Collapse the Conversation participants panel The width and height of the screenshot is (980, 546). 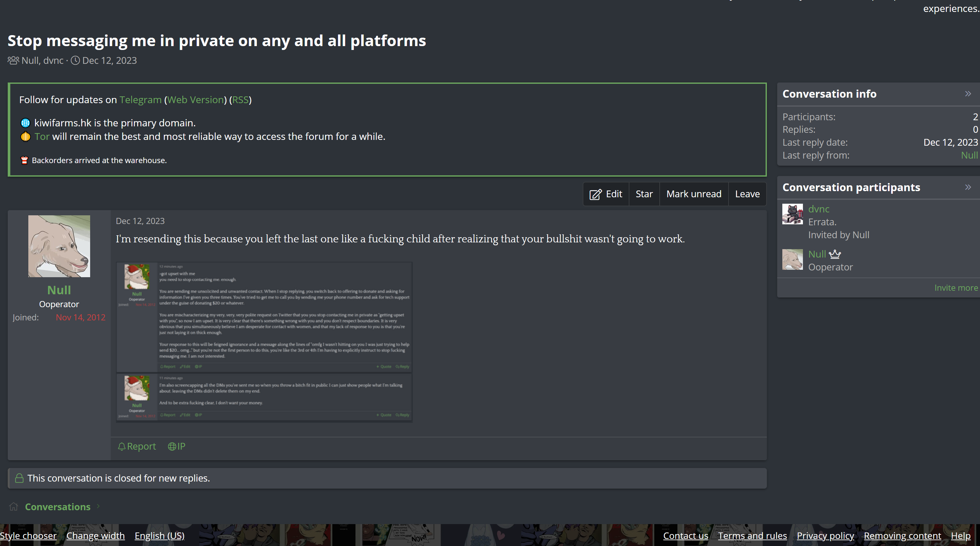pyautogui.click(x=968, y=187)
